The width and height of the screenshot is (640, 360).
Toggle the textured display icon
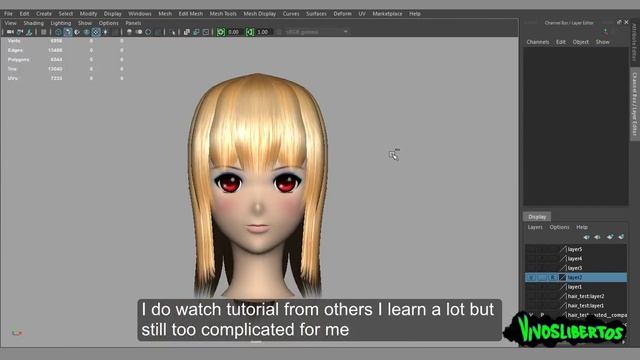96,32
